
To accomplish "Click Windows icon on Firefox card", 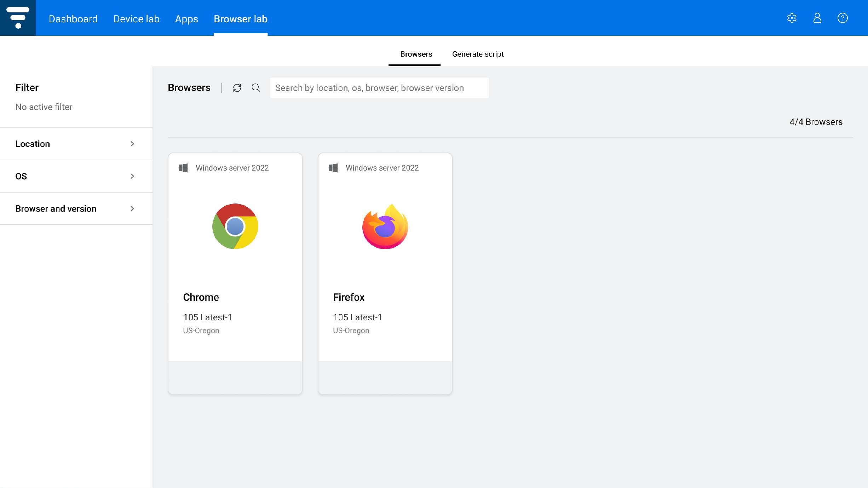I will click(333, 168).
